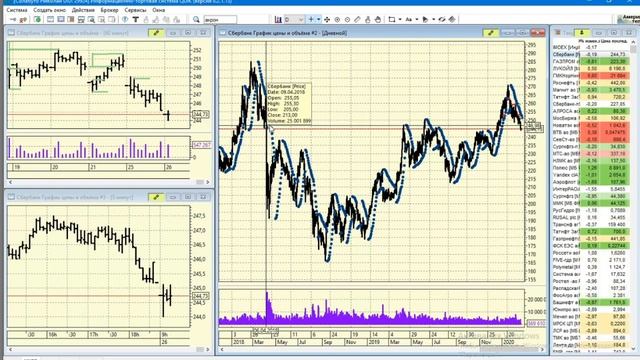640x360 pixels.
Task: Click the green connection status icon
Action: tap(38, 20)
